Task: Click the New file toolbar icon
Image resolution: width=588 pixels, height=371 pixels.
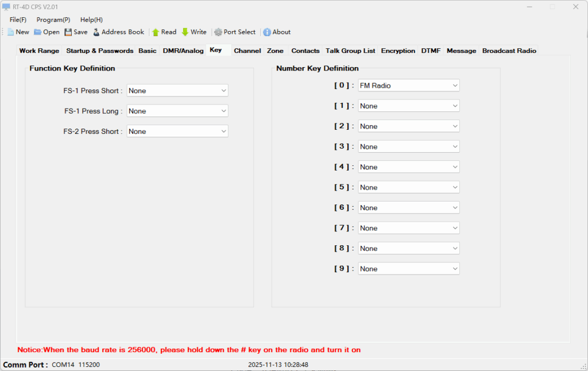Action: click(x=10, y=32)
